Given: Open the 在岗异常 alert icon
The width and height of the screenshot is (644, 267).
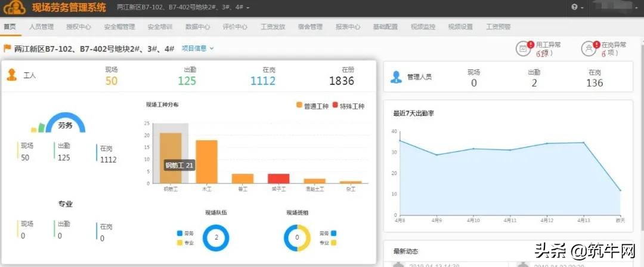Looking at the screenshot, I should tap(590, 48).
